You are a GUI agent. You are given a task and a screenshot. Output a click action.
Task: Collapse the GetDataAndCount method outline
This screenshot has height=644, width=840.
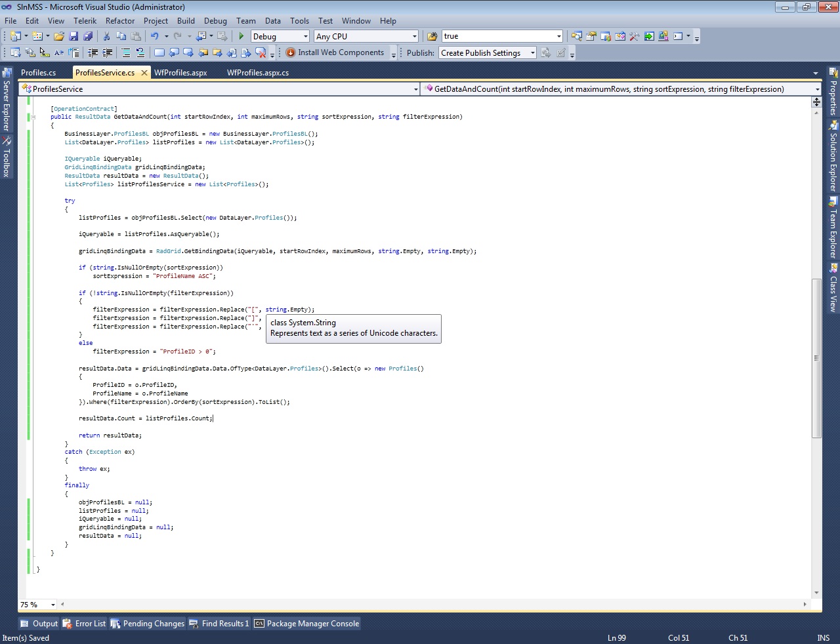(x=33, y=117)
